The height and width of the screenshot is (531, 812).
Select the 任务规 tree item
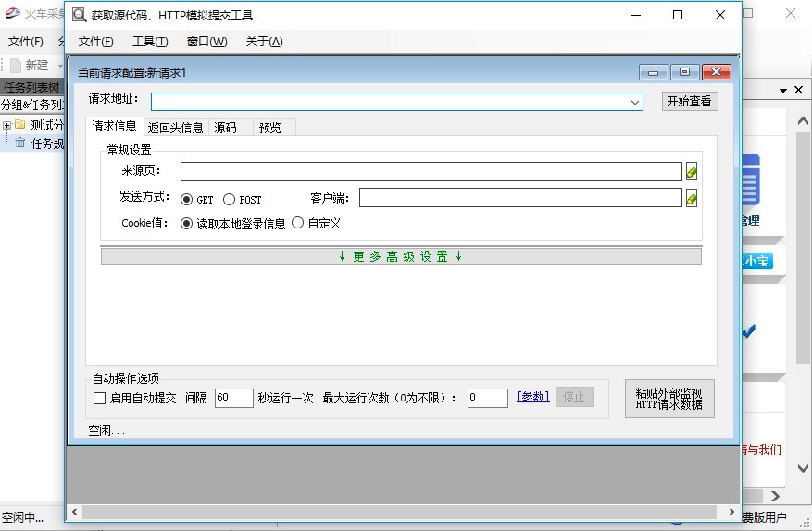47,143
